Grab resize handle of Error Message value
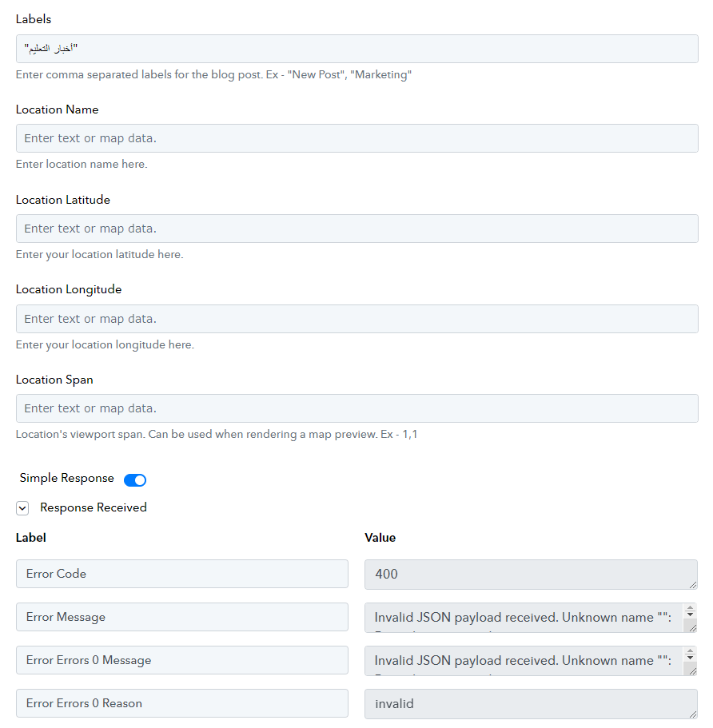Image resolution: width=713 pixels, height=728 pixels. [x=693, y=628]
